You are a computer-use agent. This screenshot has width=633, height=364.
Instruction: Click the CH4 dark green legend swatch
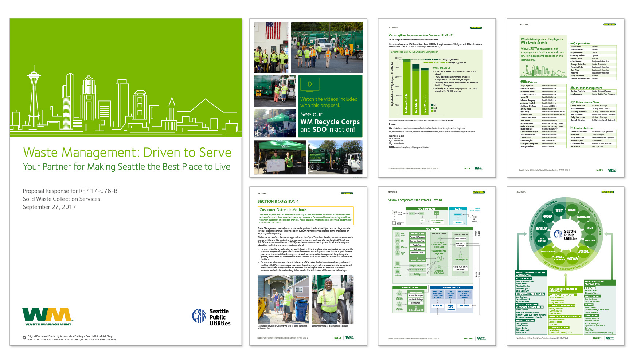[432, 105]
